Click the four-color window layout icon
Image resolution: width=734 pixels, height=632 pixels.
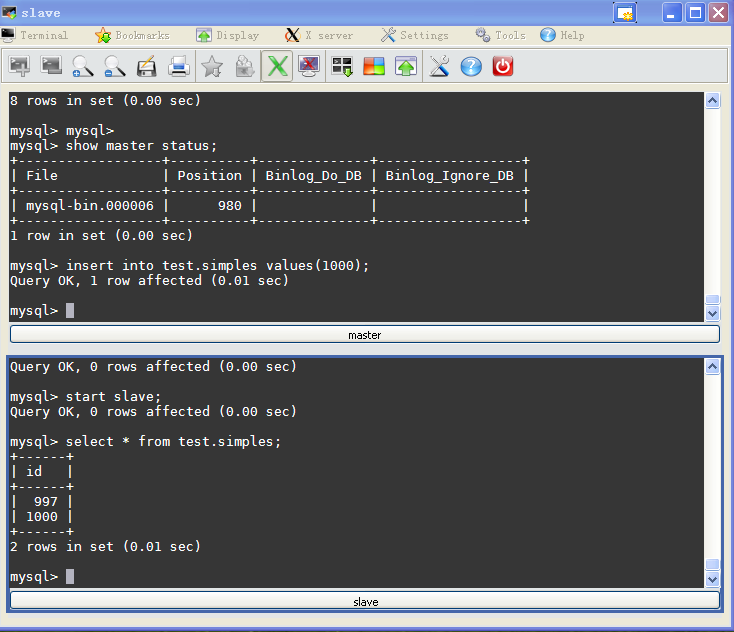(374, 66)
